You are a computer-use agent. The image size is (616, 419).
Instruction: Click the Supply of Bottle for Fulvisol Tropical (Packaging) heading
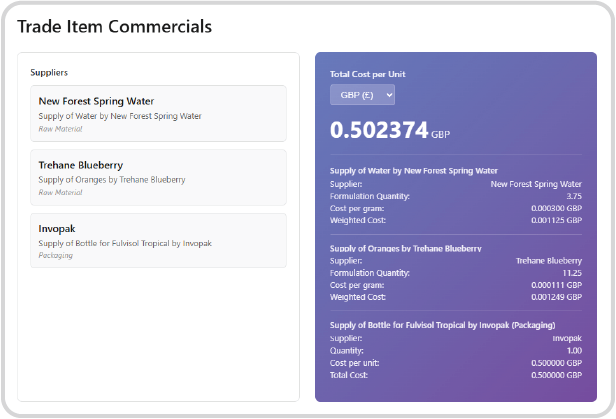[442, 325]
